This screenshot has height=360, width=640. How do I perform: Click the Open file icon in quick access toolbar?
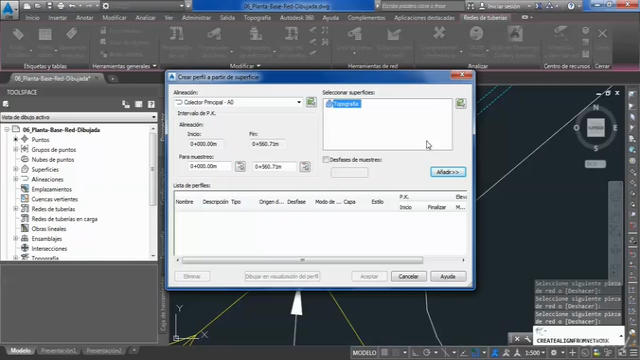tap(38, 6)
